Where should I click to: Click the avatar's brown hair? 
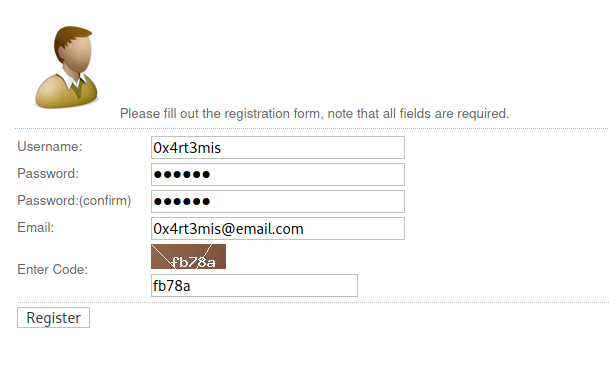70,39
